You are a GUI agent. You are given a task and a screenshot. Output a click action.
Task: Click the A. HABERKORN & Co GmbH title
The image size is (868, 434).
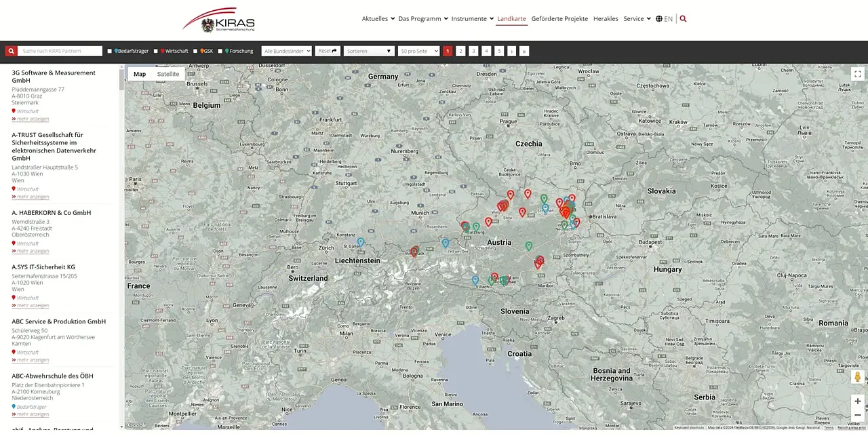tap(52, 212)
